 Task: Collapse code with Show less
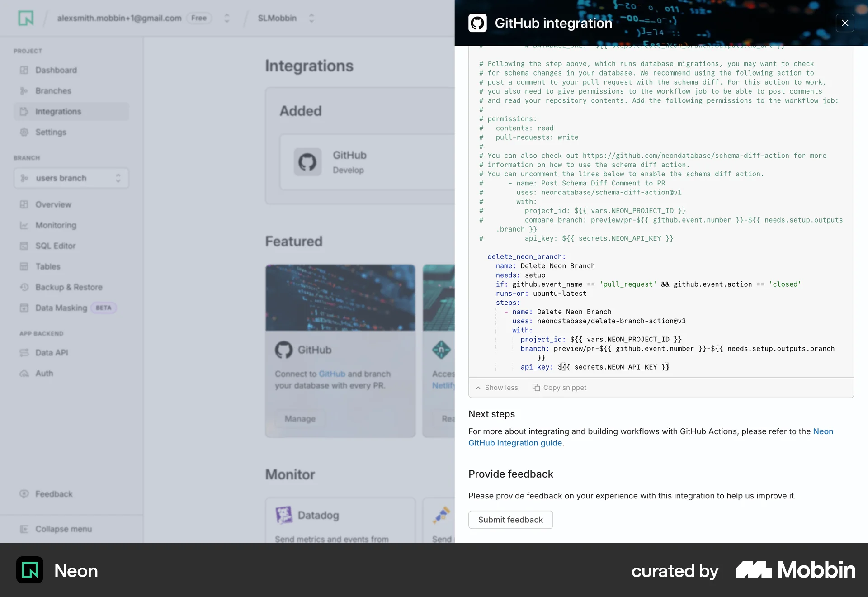coord(497,388)
